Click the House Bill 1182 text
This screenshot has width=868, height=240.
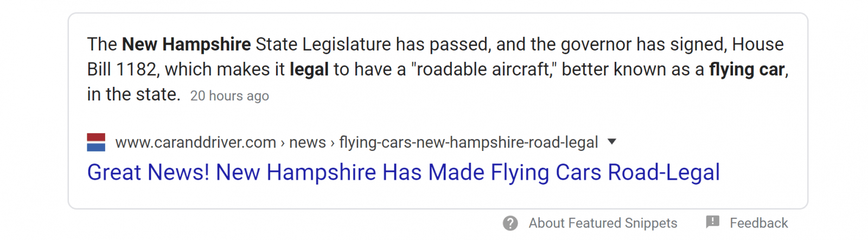[757, 45]
